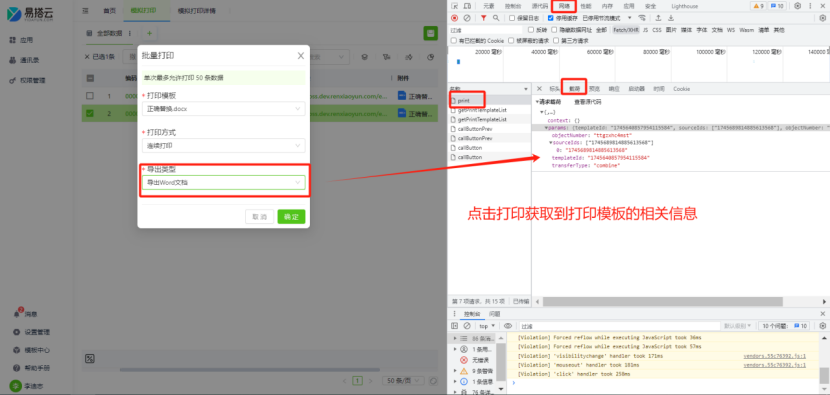Click the horizontal scrollbar under request payload
This screenshot has width=830, height=395.
pyautogui.click(x=662, y=301)
